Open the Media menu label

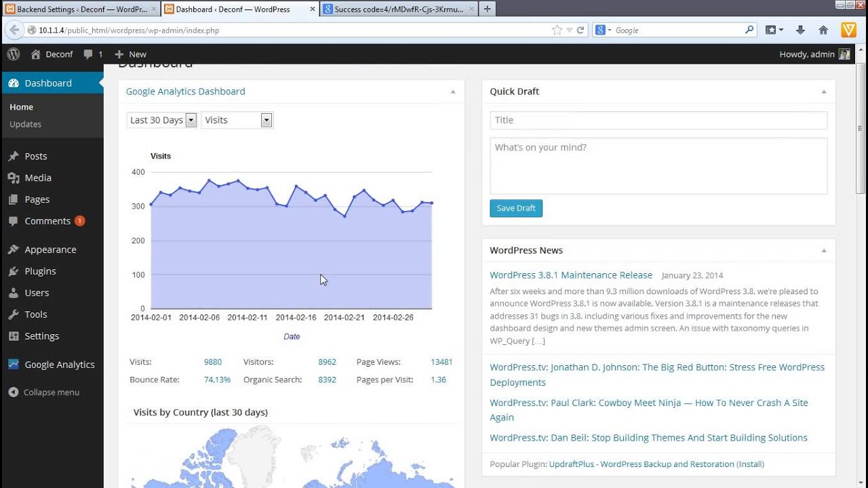tap(38, 178)
